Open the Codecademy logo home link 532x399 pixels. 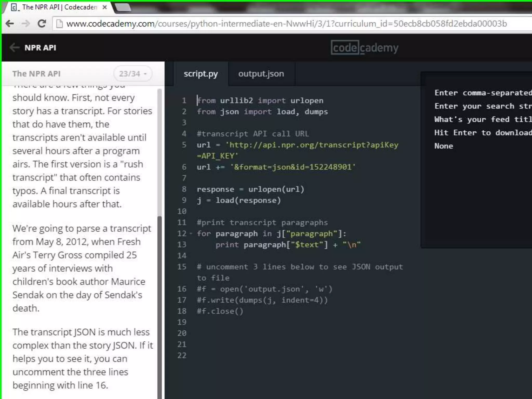point(364,48)
